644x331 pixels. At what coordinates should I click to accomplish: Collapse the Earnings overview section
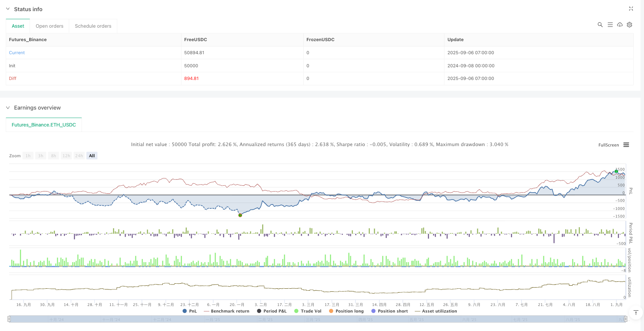point(8,108)
